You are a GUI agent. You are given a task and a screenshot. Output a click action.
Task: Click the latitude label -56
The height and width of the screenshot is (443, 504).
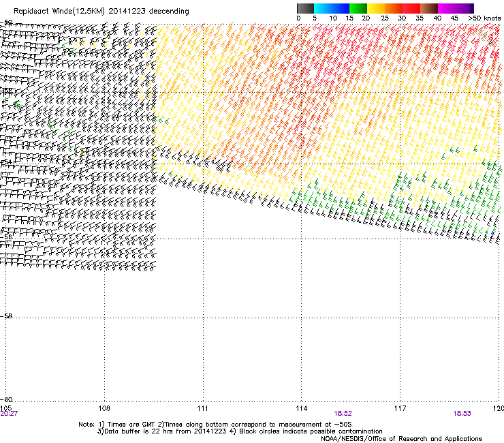[x=6, y=237]
